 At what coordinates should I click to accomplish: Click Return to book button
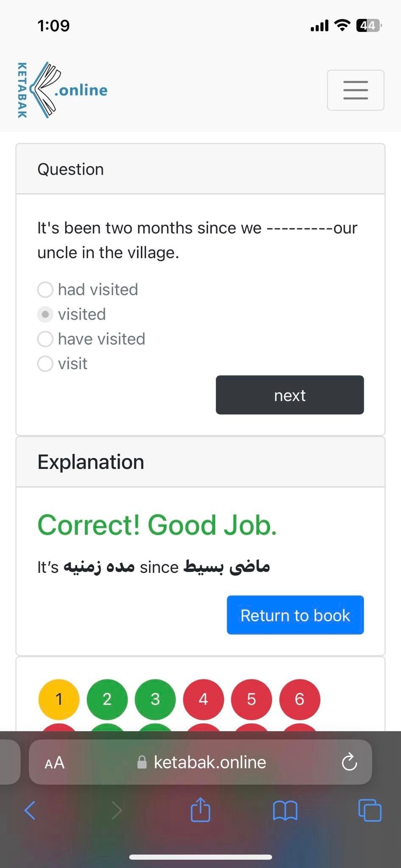tap(295, 615)
